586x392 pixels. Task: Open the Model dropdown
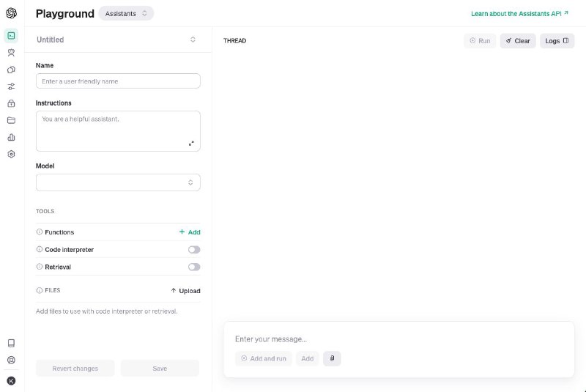pos(118,182)
